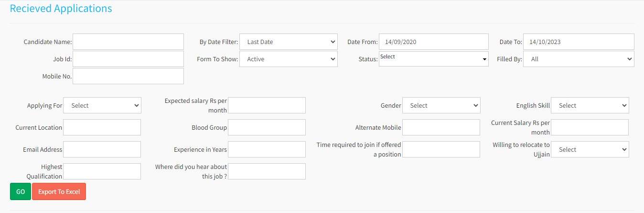Select the Experience in Years field

pos(267,149)
